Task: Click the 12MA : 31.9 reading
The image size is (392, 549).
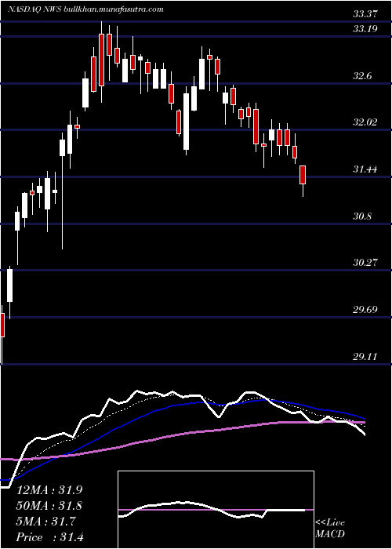Action: [x=49, y=490]
